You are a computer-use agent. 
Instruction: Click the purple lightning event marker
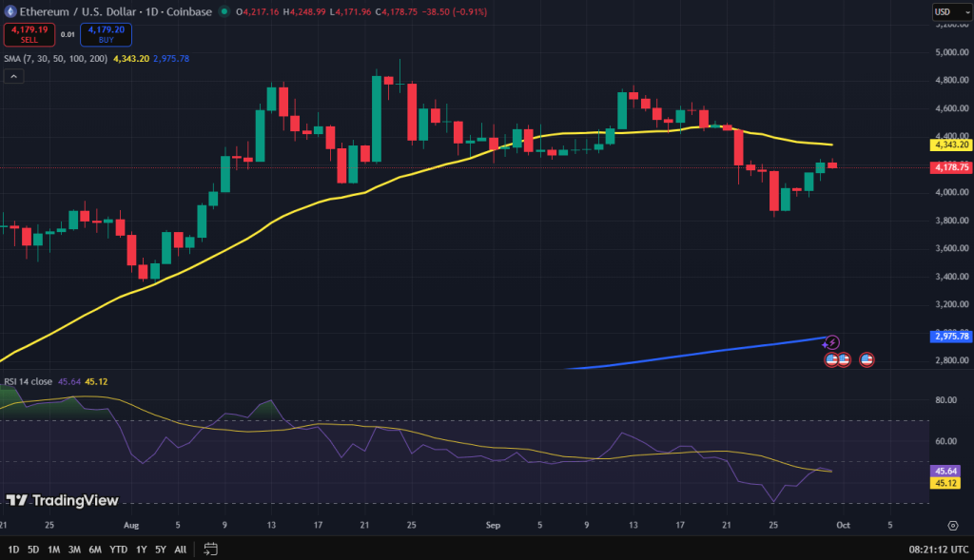point(831,342)
